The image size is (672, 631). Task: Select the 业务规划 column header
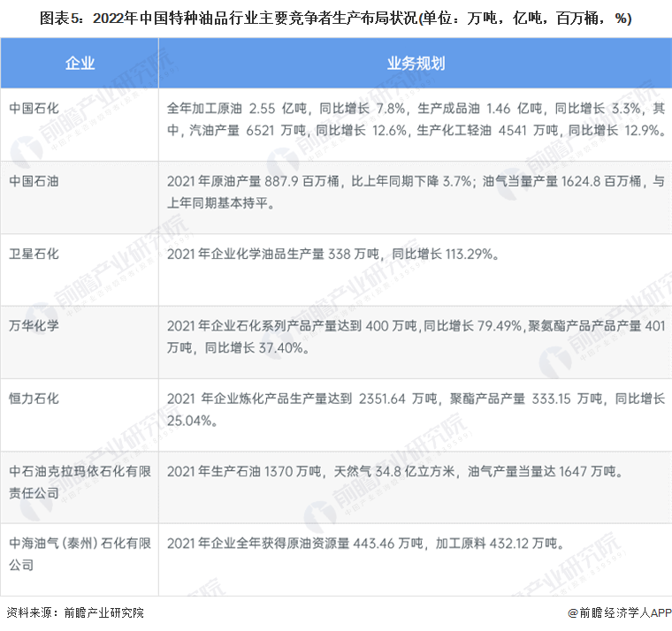tap(415, 63)
